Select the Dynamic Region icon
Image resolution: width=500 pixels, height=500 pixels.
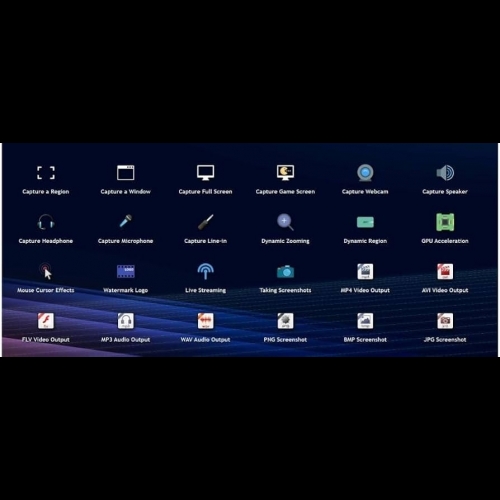point(365,222)
